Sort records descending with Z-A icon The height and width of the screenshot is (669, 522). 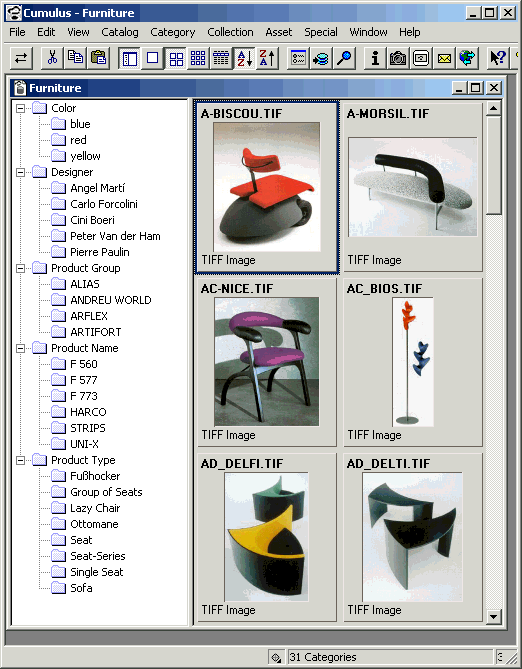(x=268, y=58)
